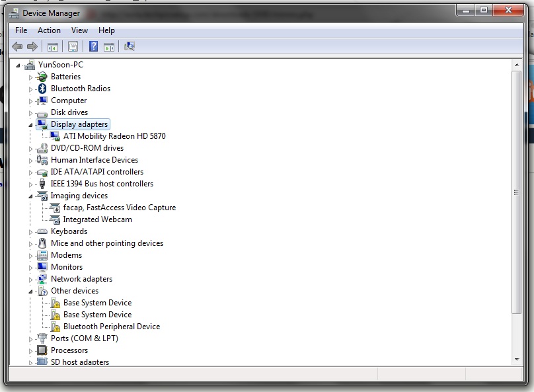Open the Properties toolbar icon
534x392 pixels.
click(73, 47)
